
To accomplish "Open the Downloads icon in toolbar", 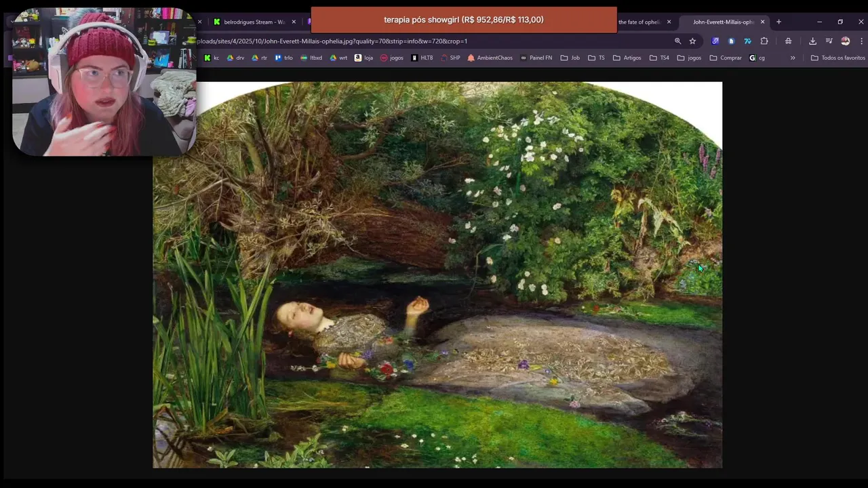I will pos(812,41).
